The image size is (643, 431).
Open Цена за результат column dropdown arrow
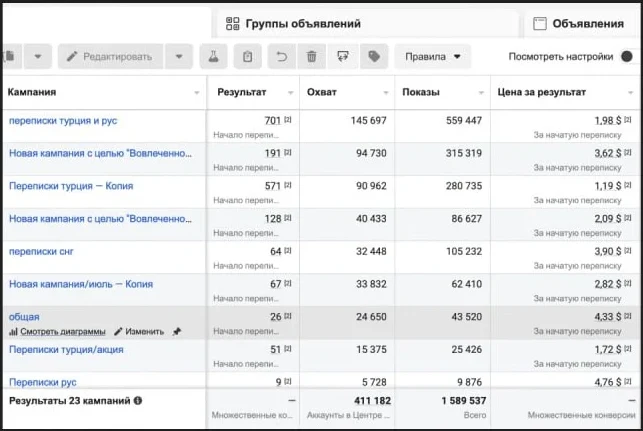click(631, 93)
